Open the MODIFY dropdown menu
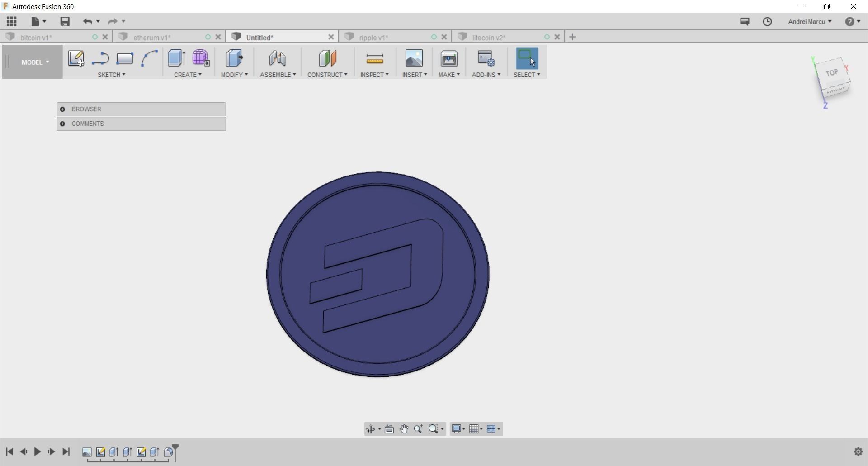The height and width of the screenshot is (466, 868). click(234, 75)
